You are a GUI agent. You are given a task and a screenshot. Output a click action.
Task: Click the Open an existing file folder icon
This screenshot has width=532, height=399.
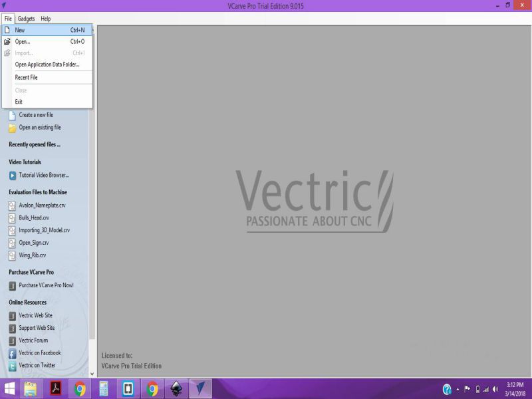(12, 128)
